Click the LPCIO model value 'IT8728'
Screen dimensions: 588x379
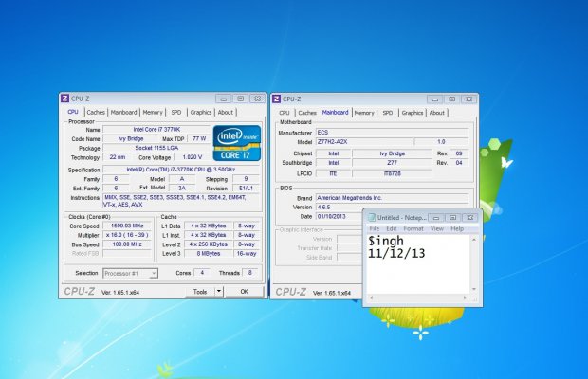click(393, 173)
